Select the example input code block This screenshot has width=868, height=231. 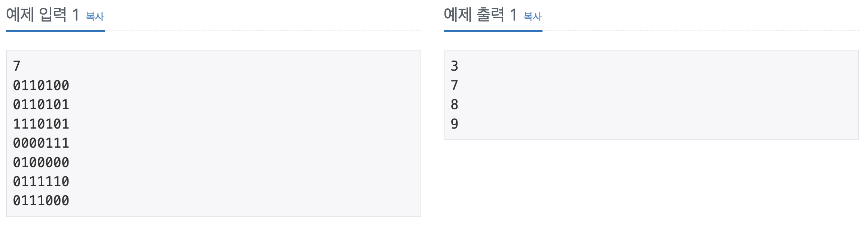click(213, 133)
